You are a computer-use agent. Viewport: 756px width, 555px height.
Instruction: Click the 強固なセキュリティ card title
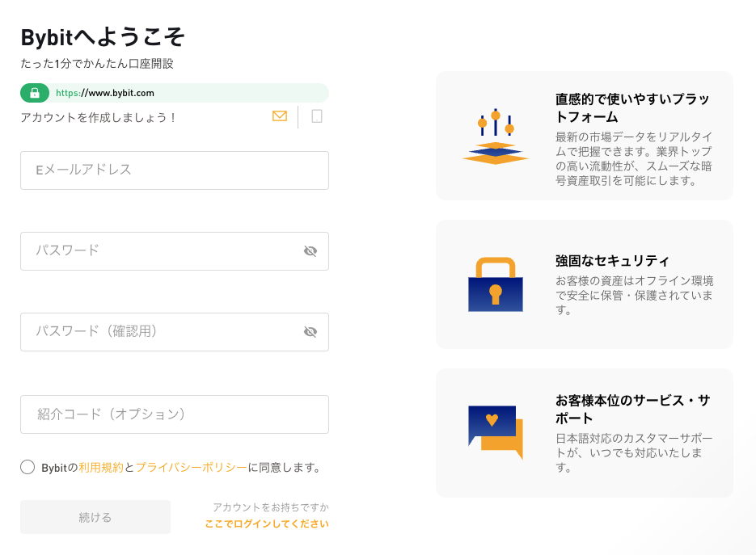point(612,261)
